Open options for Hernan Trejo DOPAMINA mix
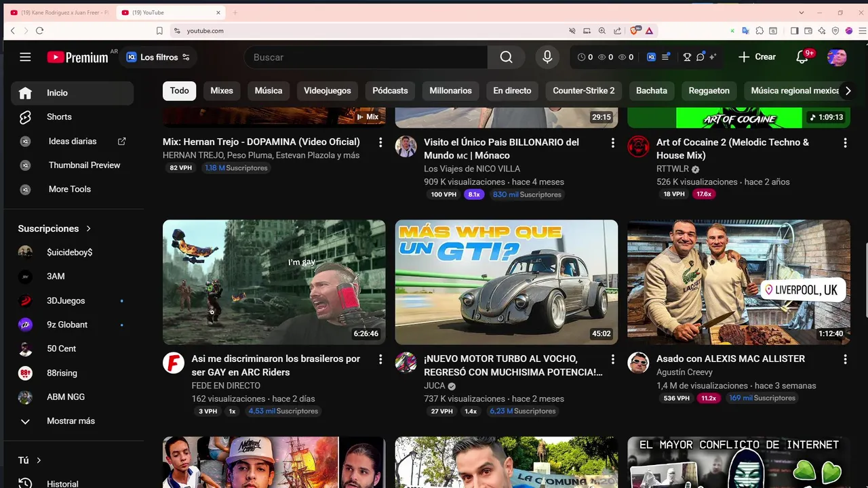Viewport: 868px width, 488px height. pos(380,142)
